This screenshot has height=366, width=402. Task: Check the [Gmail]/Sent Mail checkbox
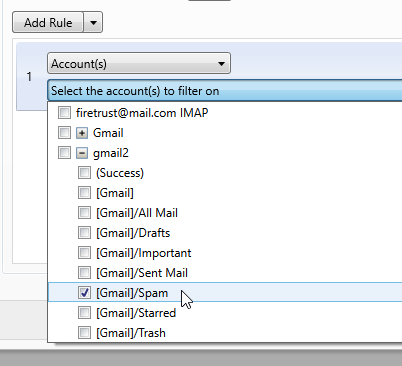point(84,273)
